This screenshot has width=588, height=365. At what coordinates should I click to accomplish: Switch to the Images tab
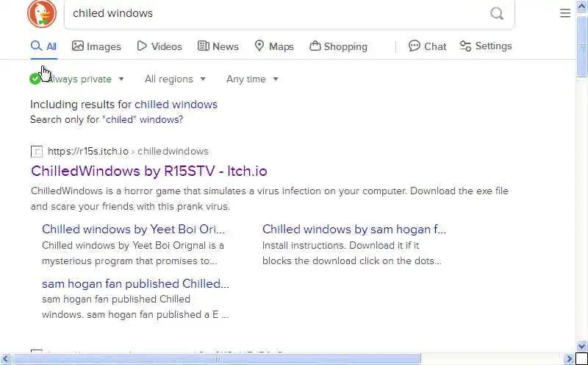coord(96,46)
